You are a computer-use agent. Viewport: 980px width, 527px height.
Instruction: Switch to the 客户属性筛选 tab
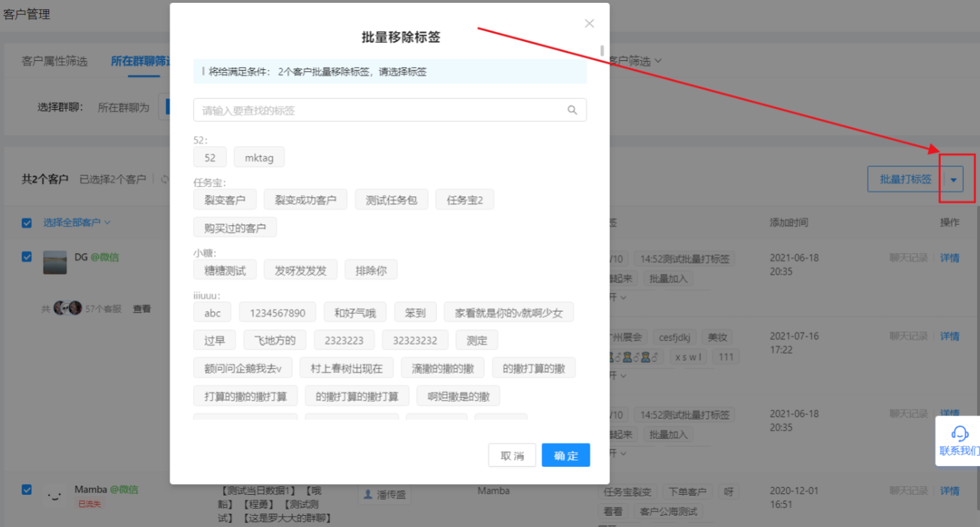tap(55, 62)
